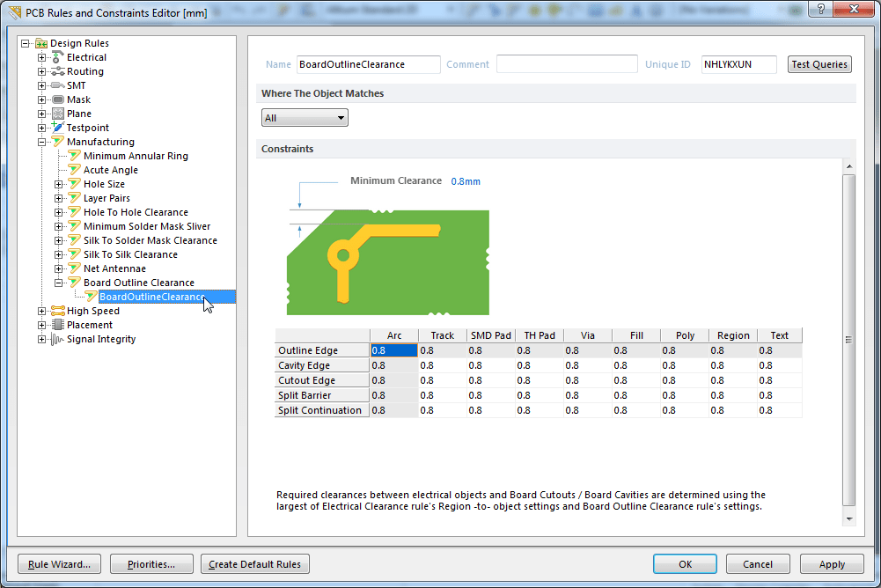Image resolution: width=881 pixels, height=588 pixels.
Task: Click the Routing category icon
Action: (57, 71)
